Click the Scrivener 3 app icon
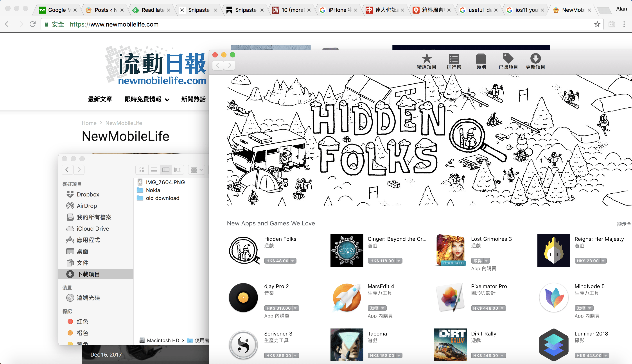The width and height of the screenshot is (632, 364). coord(243,345)
